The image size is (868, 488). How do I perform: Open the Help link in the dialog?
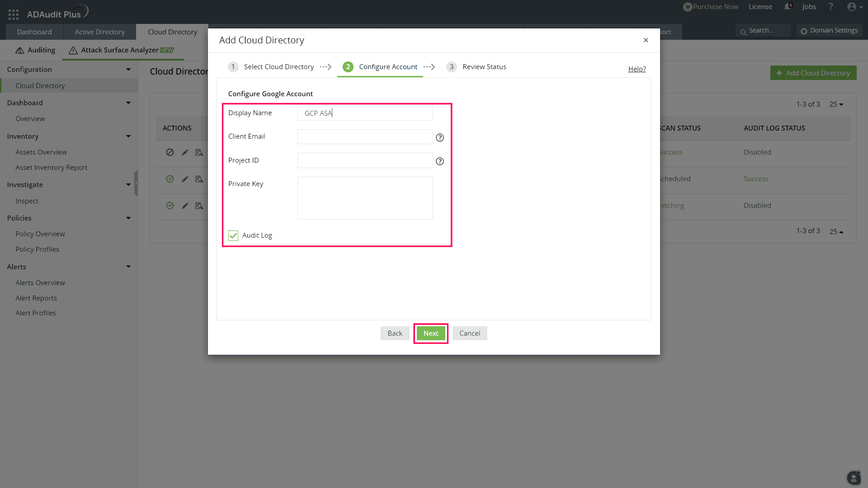coord(637,69)
